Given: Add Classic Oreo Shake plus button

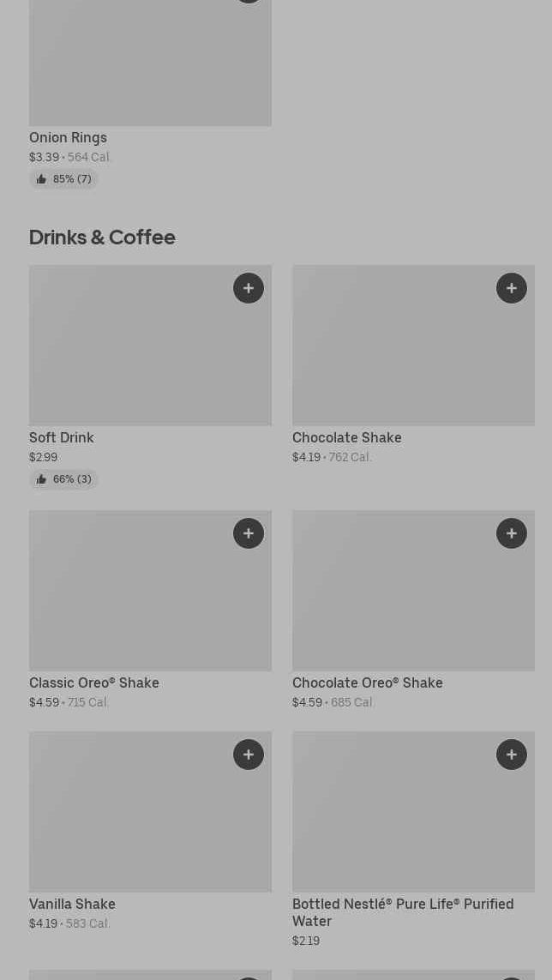Looking at the screenshot, I should 249,533.
